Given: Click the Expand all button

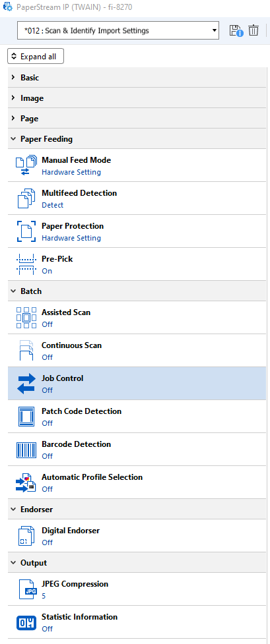Looking at the screenshot, I should point(36,57).
